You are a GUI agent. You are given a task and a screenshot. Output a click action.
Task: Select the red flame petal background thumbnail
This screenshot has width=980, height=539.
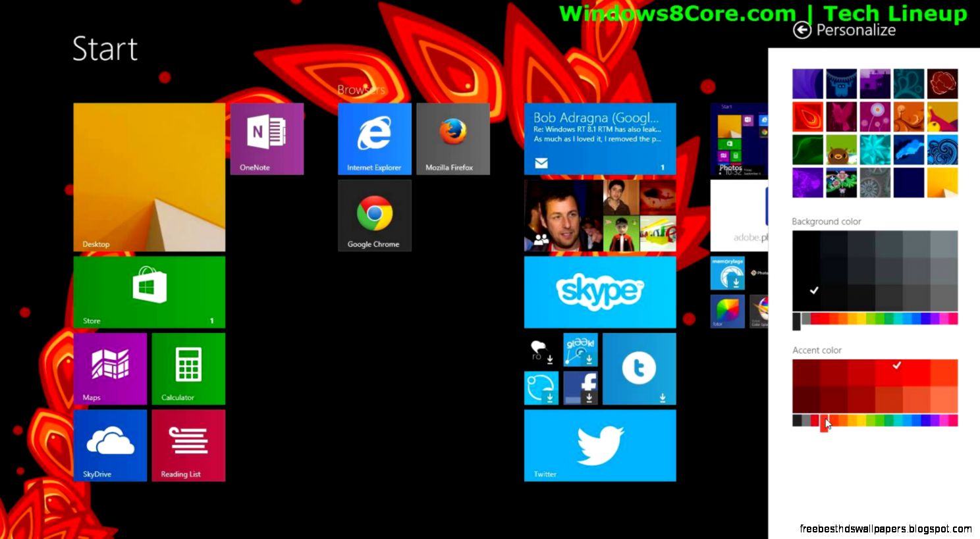pos(807,116)
